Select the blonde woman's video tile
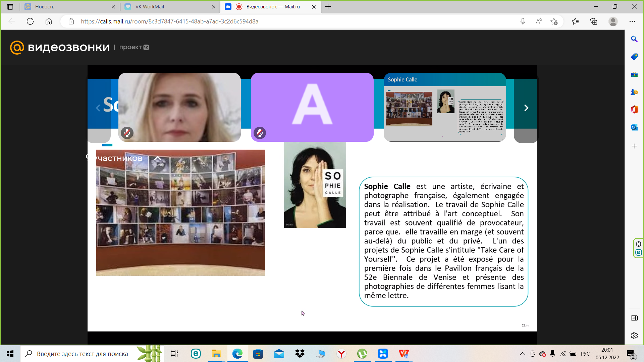Viewport: 644px width, 362px height. (x=179, y=107)
